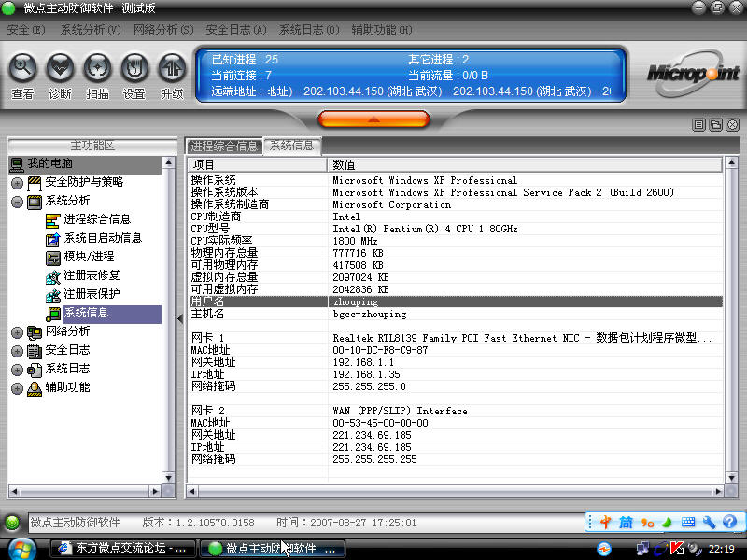This screenshot has height=560, width=747.
Task: Close the panel with round X icon
Action: coord(733,125)
